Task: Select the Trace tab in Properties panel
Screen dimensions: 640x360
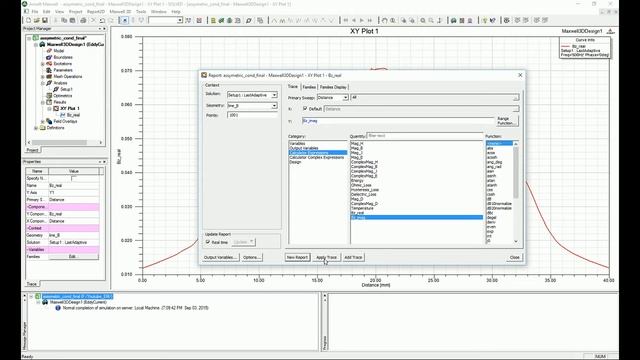Action: pos(32,284)
